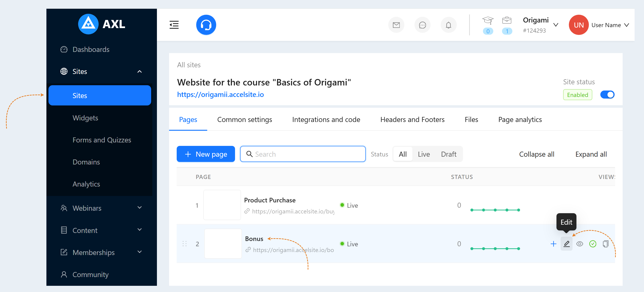644x292 pixels.
Task: Preview the Bonus page with the eye icon
Action: click(580, 244)
